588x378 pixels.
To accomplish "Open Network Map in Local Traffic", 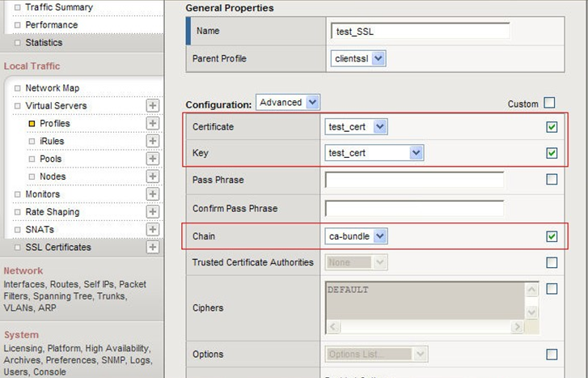I will (x=52, y=88).
